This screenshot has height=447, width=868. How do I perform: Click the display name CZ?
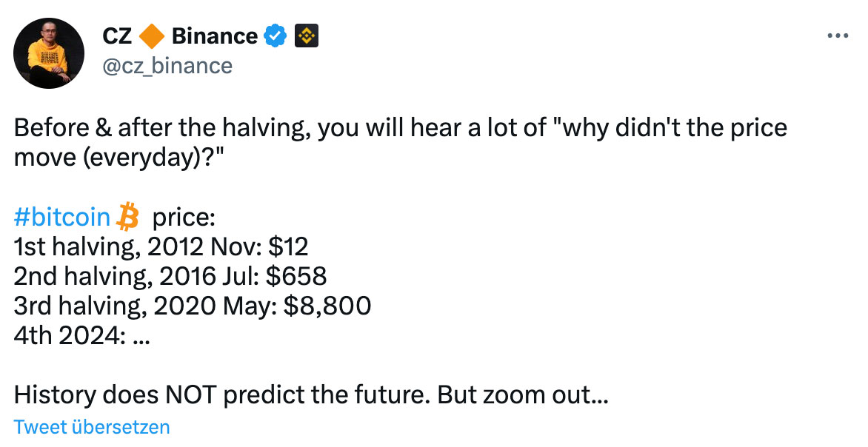click(117, 36)
